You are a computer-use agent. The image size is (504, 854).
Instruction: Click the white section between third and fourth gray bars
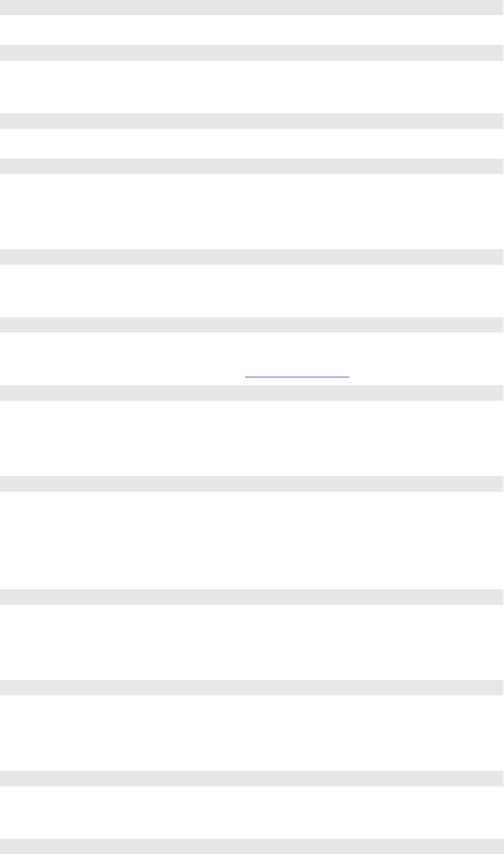tap(252, 143)
